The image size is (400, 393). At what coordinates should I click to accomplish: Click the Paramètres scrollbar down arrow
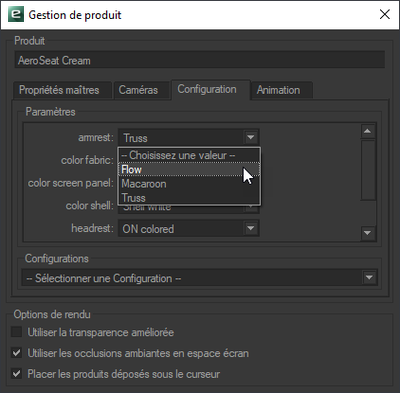pos(367,233)
